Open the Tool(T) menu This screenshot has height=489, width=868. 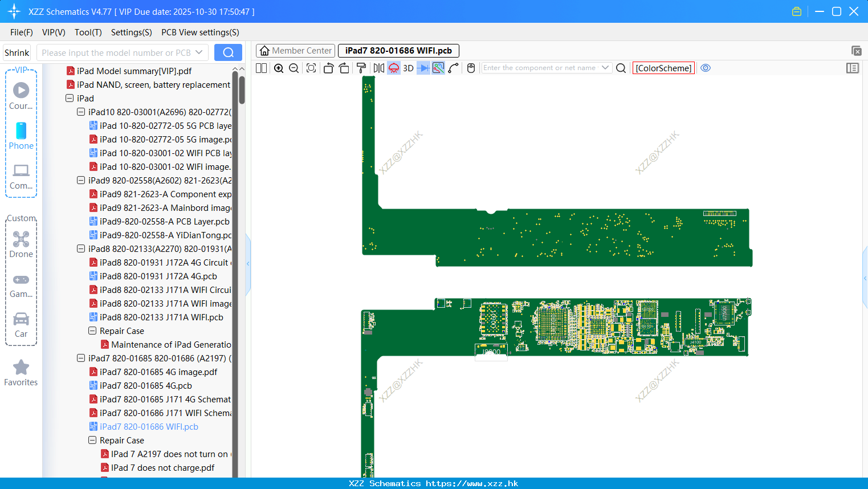88,32
